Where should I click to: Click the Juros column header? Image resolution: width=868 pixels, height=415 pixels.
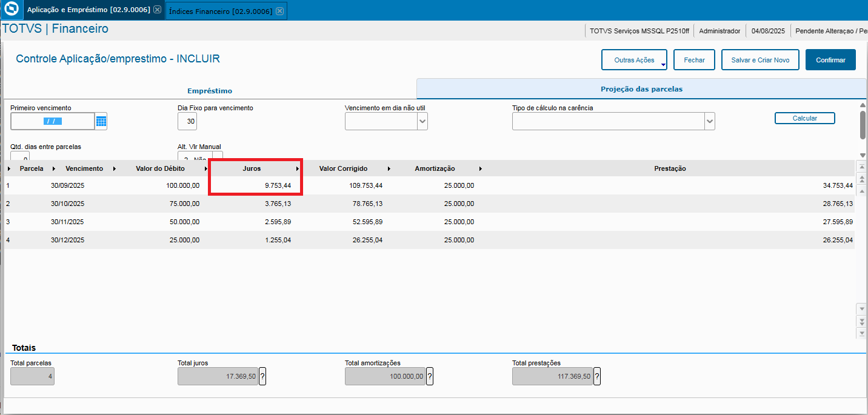pos(251,168)
